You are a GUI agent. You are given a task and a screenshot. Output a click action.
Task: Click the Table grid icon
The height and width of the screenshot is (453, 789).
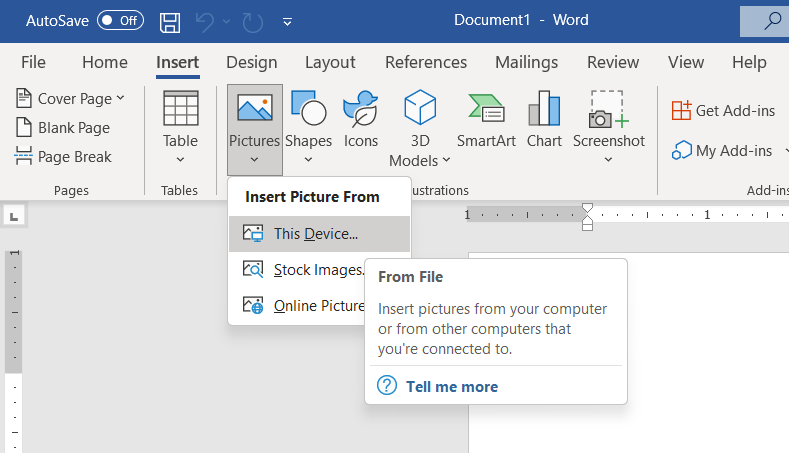[181, 108]
